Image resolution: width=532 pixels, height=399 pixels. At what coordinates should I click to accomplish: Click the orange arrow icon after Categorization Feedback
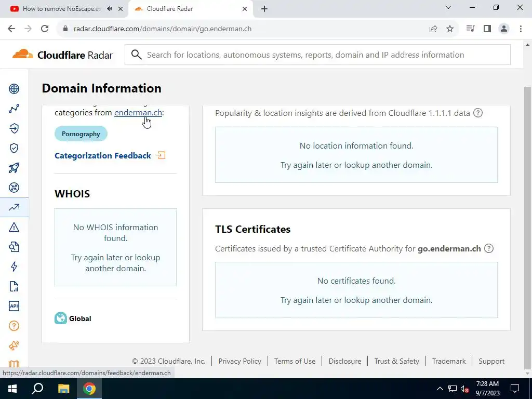click(161, 155)
